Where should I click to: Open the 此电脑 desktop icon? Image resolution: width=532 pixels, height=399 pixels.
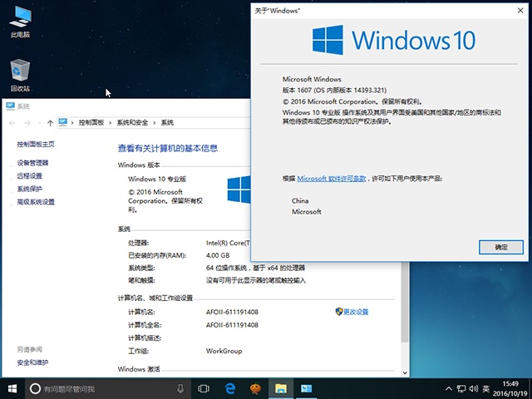(x=20, y=18)
